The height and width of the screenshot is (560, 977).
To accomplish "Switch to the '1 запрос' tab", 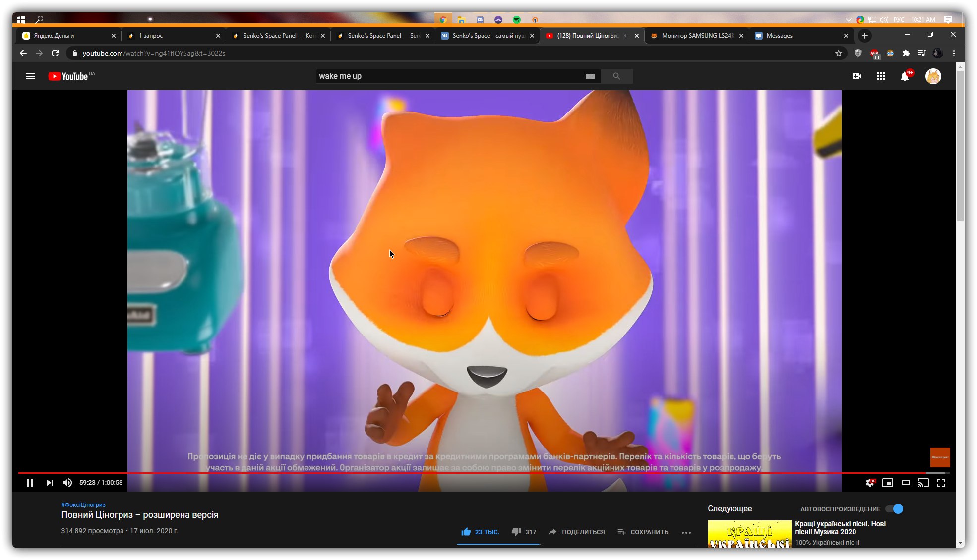I will point(173,36).
